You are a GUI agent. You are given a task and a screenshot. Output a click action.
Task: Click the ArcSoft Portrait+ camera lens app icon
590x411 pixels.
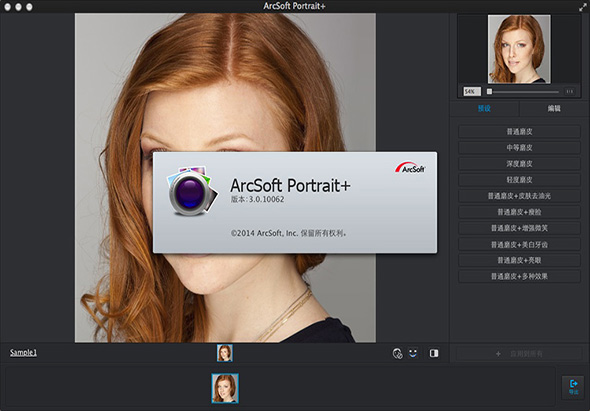pyautogui.click(x=192, y=191)
